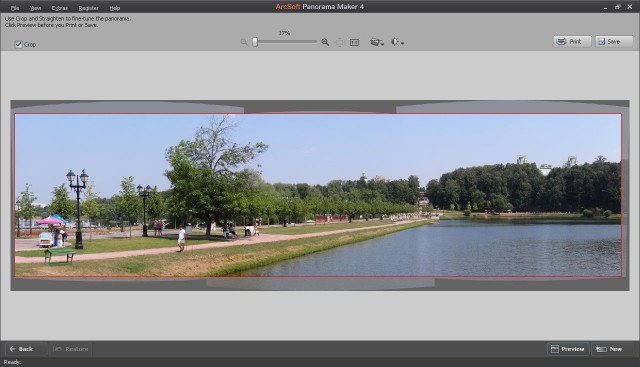Screen dimensions: 640x367
Task: Click the zoom out magnifier icon
Action: (x=244, y=42)
